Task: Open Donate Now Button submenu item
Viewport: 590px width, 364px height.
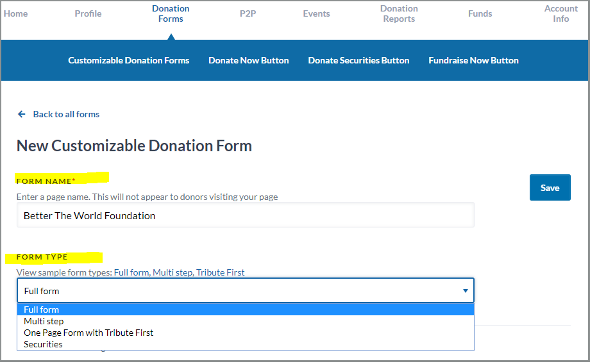Action: [248, 60]
